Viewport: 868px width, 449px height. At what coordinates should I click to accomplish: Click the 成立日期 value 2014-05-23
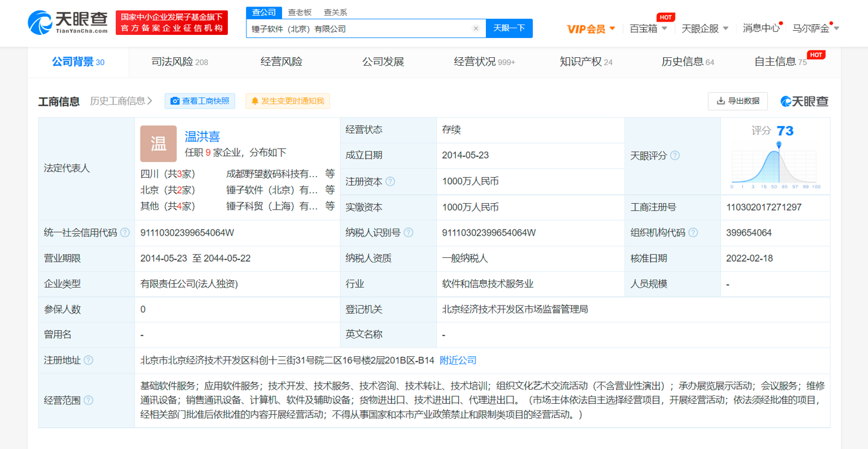[x=465, y=155]
